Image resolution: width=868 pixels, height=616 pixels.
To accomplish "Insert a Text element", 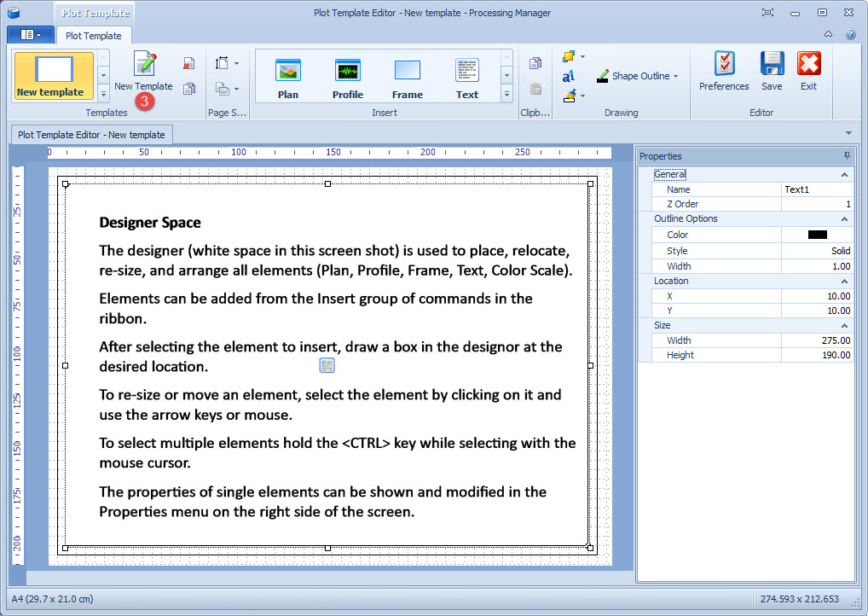I will (x=467, y=78).
